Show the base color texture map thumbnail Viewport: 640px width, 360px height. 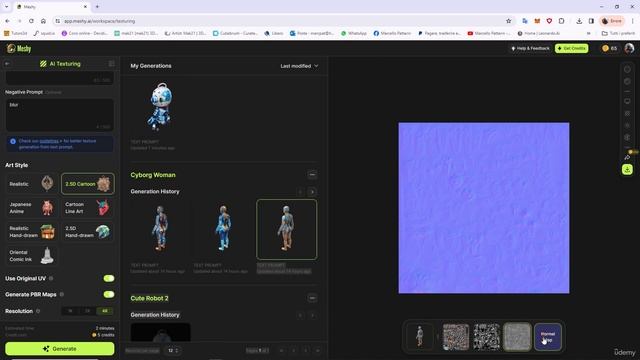coord(456,337)
